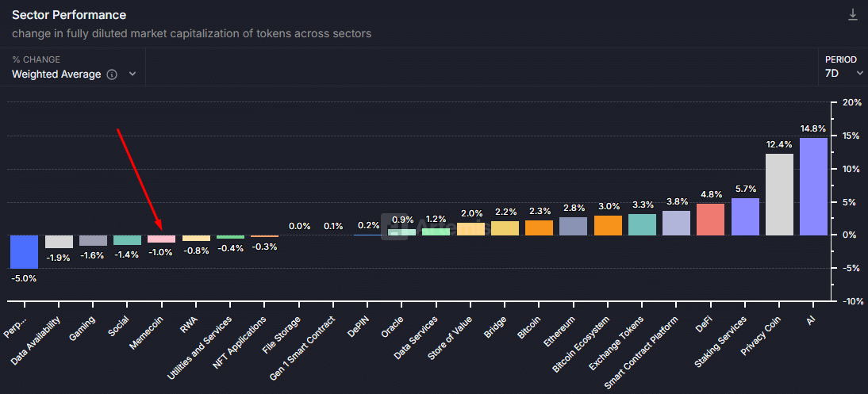Image resolution: width=868 pixels, height=394 pixels.
Task: Select the Privacy Coin bar
Action: pyautogui.click(x=779, y=194)
